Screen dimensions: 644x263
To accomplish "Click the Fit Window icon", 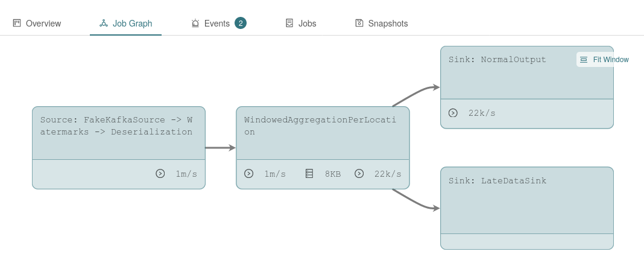I will point(584,60).
